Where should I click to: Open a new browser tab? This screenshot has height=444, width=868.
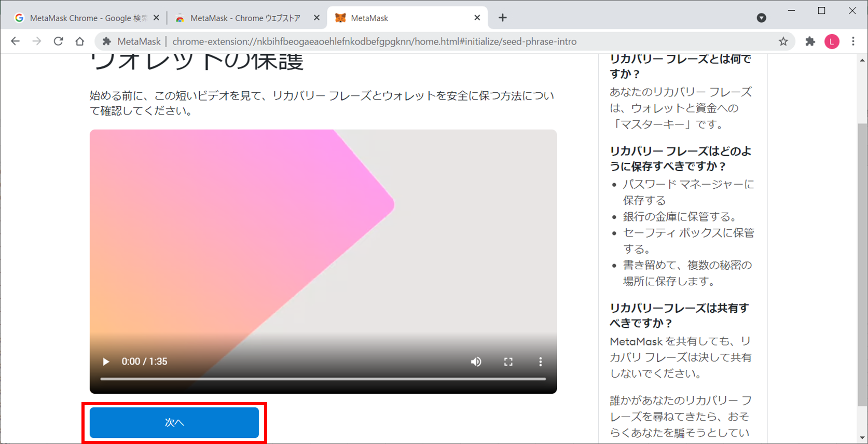pos(502,18)
